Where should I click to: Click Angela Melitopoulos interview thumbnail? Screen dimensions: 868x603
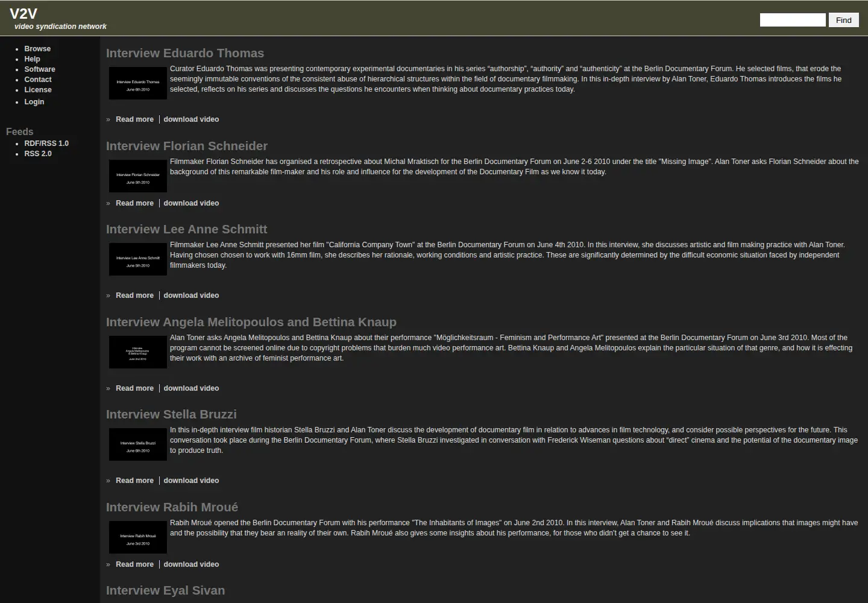(x=138, y=352)
